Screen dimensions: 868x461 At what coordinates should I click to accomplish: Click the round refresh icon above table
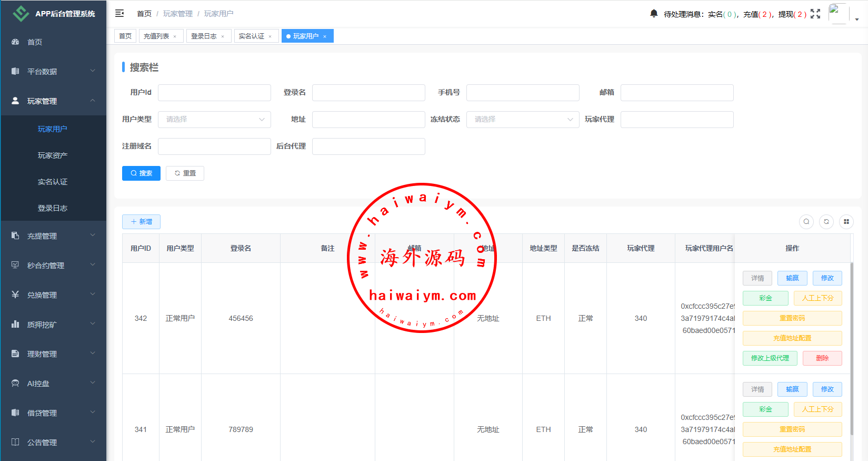pos(826,222)
